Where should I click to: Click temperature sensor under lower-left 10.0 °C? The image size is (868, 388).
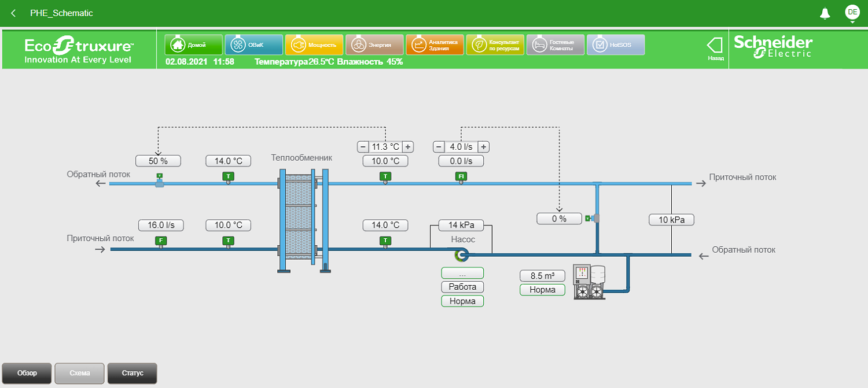tap(228, 242)
